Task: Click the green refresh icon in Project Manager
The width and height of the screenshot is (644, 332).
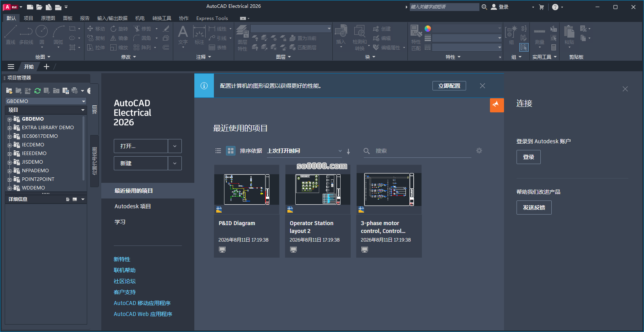Action: tap(38, 91)
